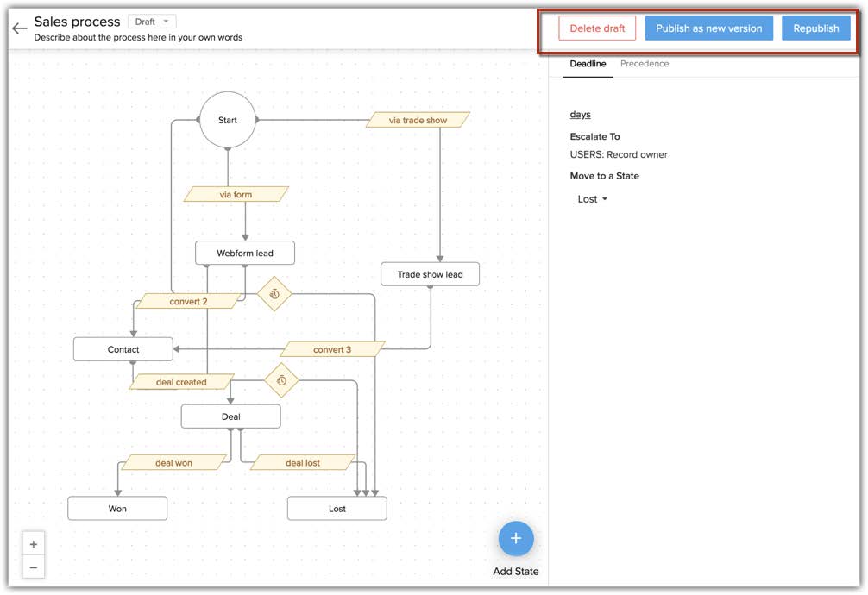Select the Webform lead state
This screenshot has width=868, height=595.
point(245,254)
